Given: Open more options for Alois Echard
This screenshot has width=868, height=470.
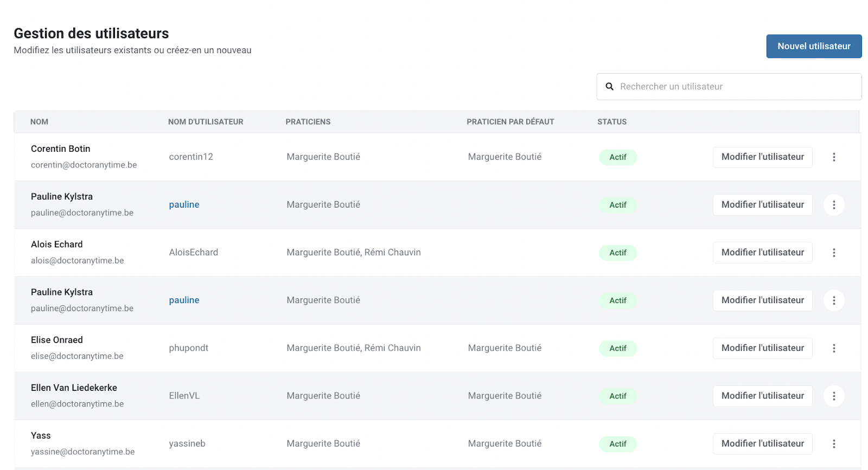Looking at the screenshot, I should pos(834,253).
